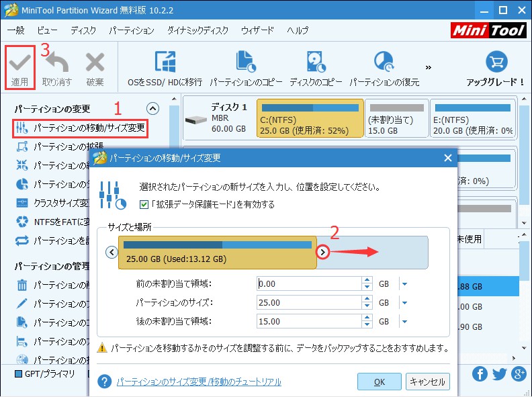
Task: Click the disk map scroll-down arrow
Action: tap(524, 223)
